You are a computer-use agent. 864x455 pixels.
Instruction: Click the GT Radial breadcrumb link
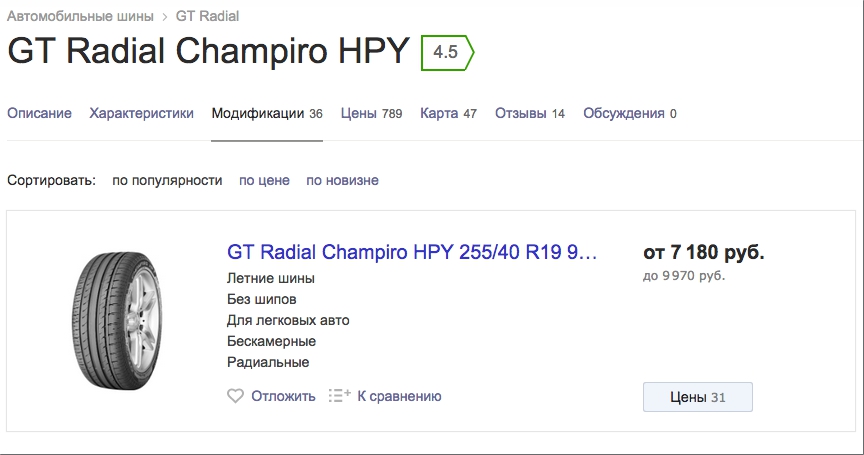coord(207,17)
